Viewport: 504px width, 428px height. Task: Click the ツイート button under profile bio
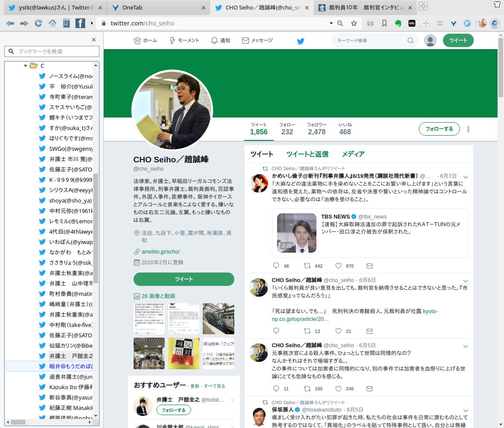[184, 279]
